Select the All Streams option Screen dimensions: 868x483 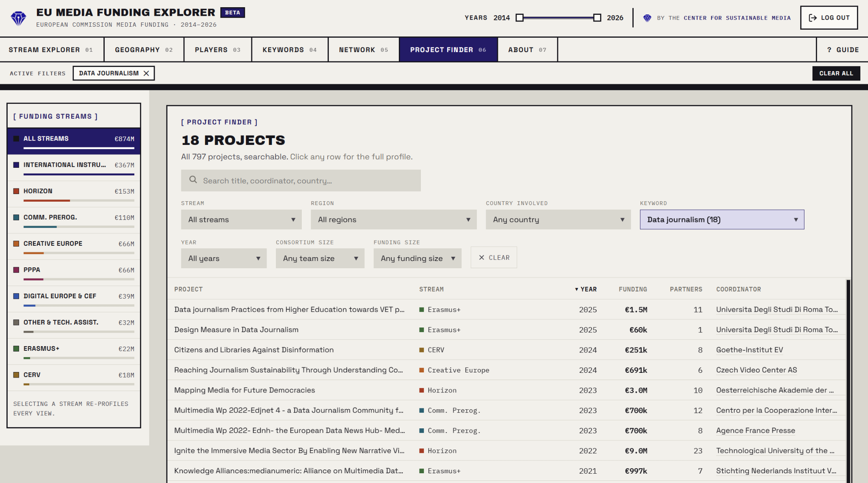(x=74, y=141)
